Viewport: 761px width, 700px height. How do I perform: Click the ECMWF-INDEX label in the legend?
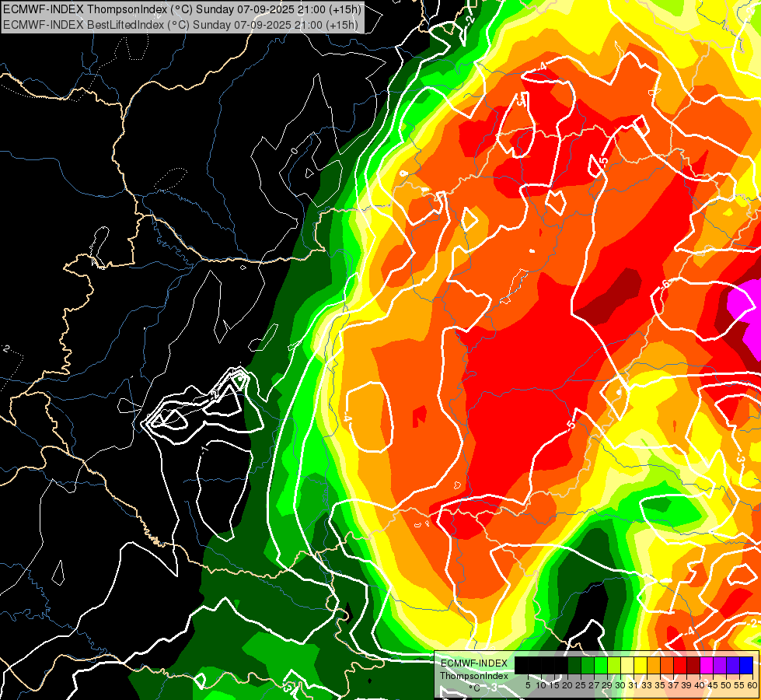coord(474,663)
